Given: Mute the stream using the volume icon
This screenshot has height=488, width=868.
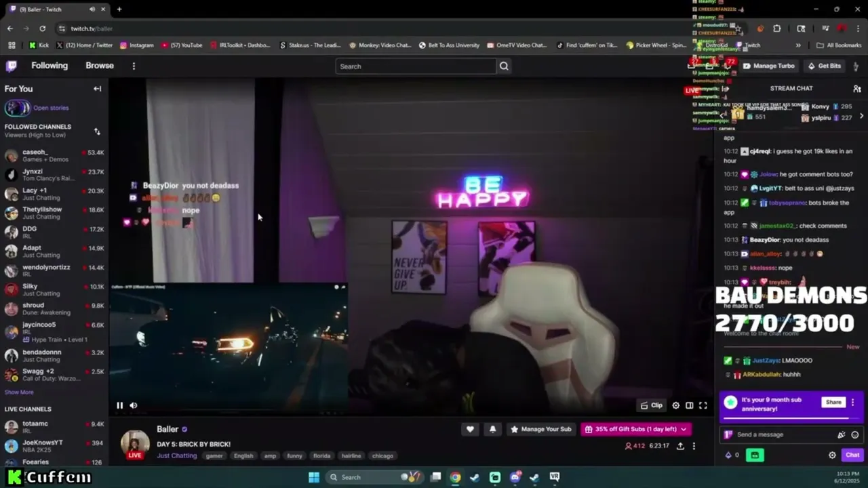Looking at the screenshot, I should (x=134, y=405).
